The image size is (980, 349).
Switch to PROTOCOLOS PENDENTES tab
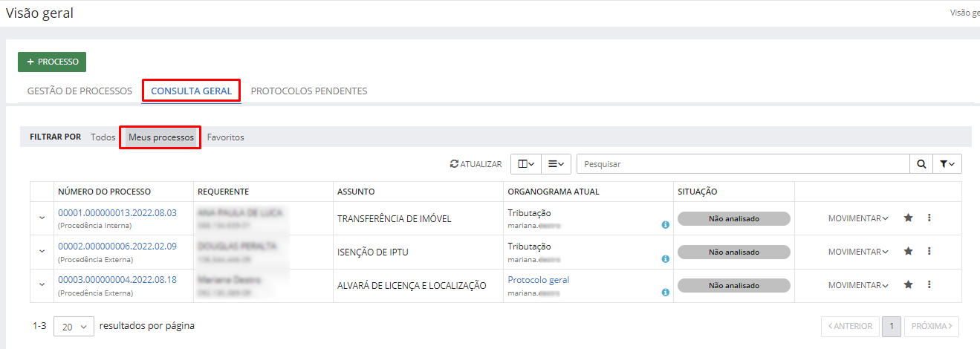[x=308, y=91]
